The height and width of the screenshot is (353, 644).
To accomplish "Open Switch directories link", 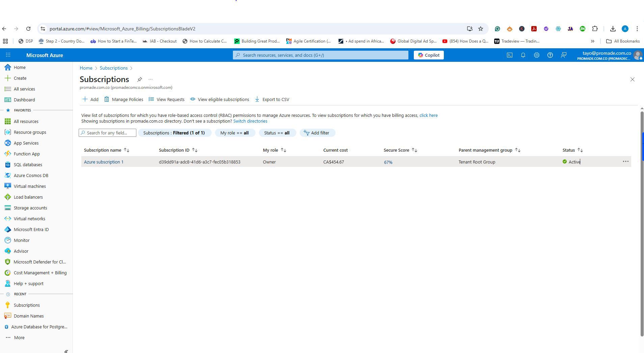I will click(x=250, y=121).
